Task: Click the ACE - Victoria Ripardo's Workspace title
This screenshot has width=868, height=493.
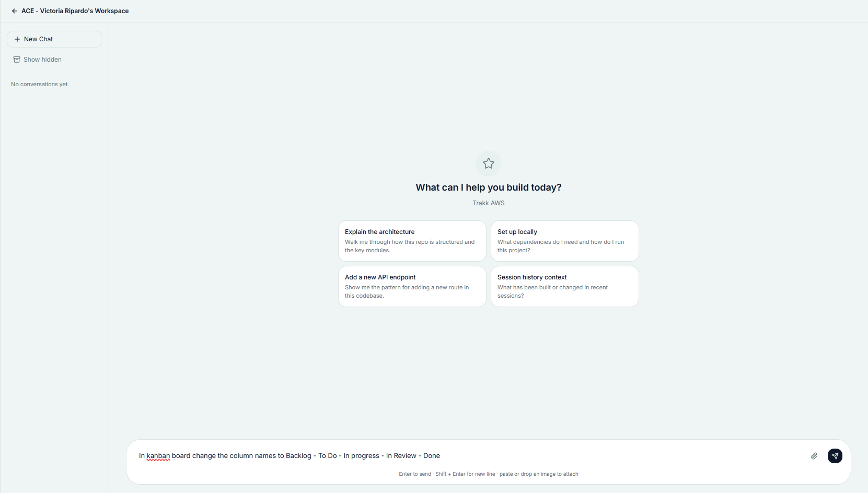Action: [75, 11]
